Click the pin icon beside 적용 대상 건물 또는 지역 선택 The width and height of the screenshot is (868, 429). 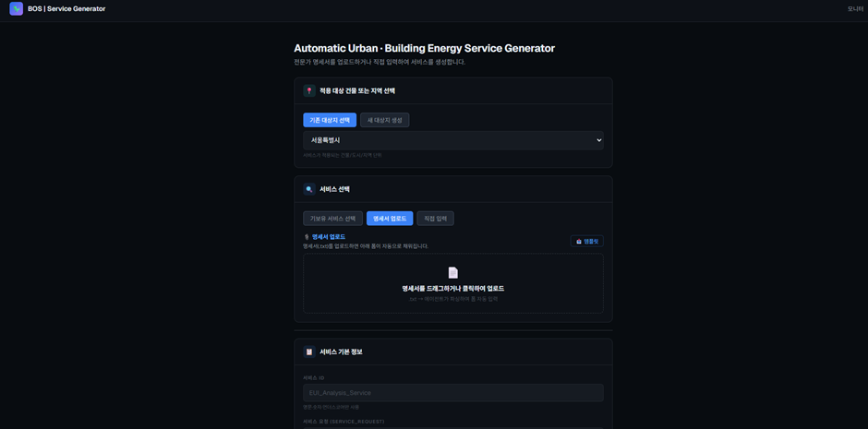(309, 90)
